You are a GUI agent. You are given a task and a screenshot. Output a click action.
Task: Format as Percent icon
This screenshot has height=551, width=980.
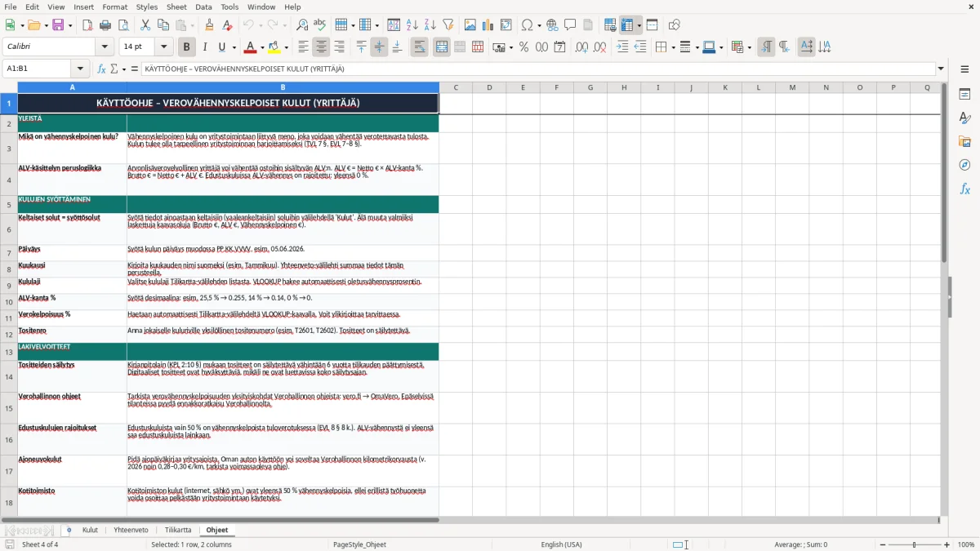pyautogui.click(x=523, y=47)
